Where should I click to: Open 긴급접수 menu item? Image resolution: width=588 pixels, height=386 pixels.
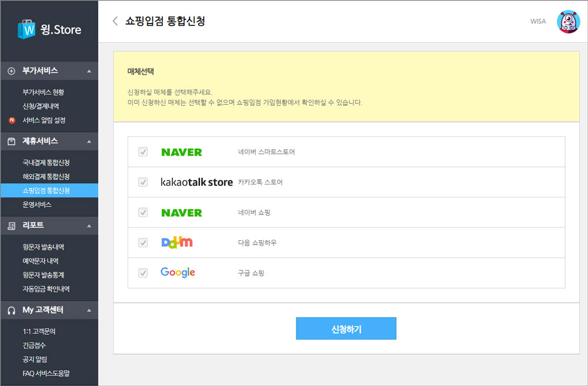(34, 345)
